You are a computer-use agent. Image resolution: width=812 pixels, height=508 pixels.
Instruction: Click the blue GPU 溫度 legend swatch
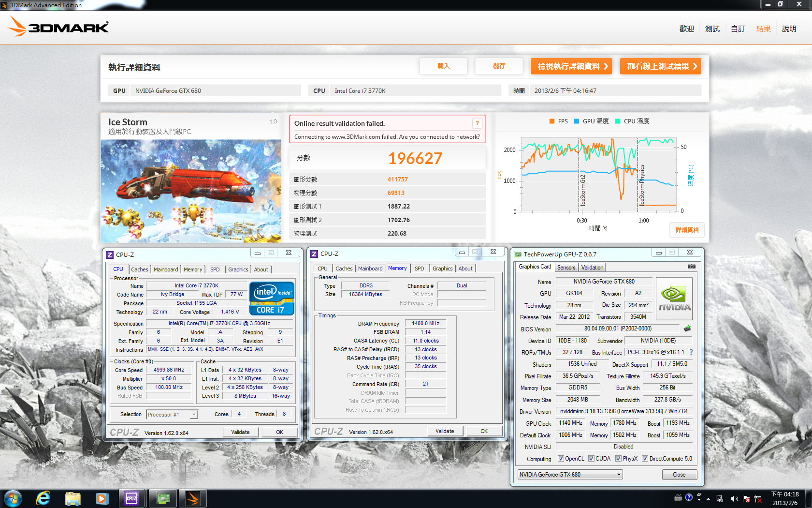coord(577,121)
